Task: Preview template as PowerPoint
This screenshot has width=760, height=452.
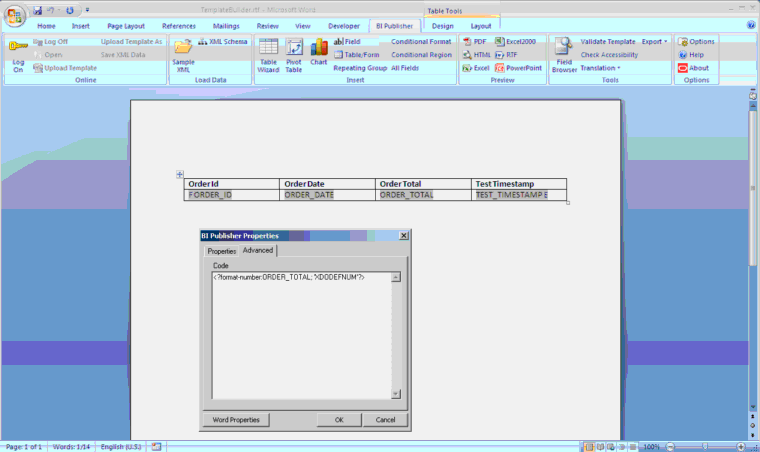Action: [518, 68]
